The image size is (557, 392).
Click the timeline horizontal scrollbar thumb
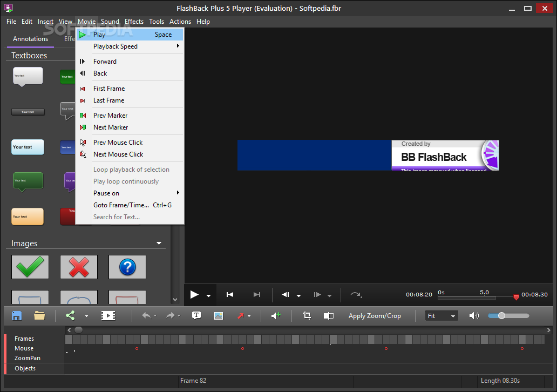(x=78, y=330)
